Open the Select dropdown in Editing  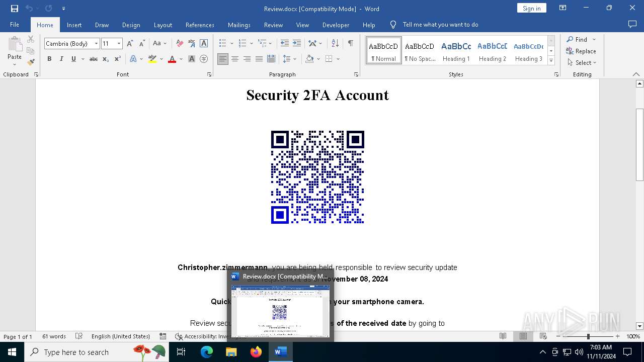click(582, 63)
